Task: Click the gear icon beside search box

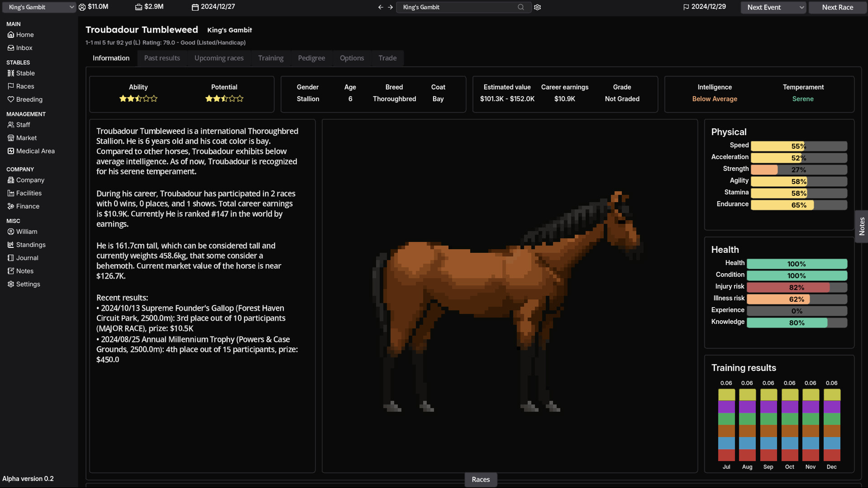Action: click(537, 7)
